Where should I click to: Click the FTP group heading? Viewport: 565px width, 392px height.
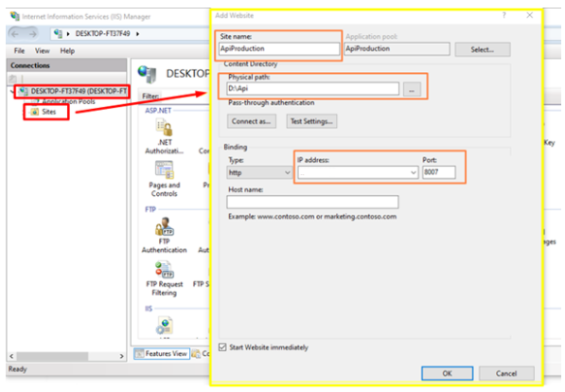click(150, 209)
